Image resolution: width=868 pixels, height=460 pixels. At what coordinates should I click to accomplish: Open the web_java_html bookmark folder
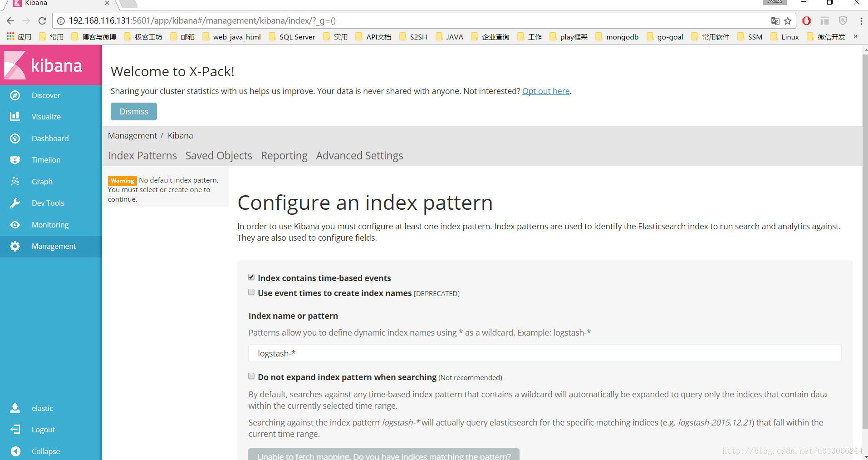pos(231,37)
